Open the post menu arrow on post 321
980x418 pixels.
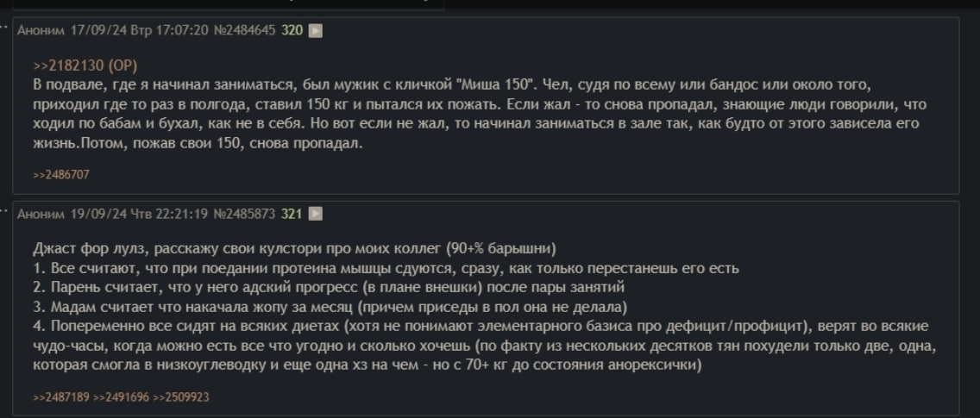[x=316, y=214]
